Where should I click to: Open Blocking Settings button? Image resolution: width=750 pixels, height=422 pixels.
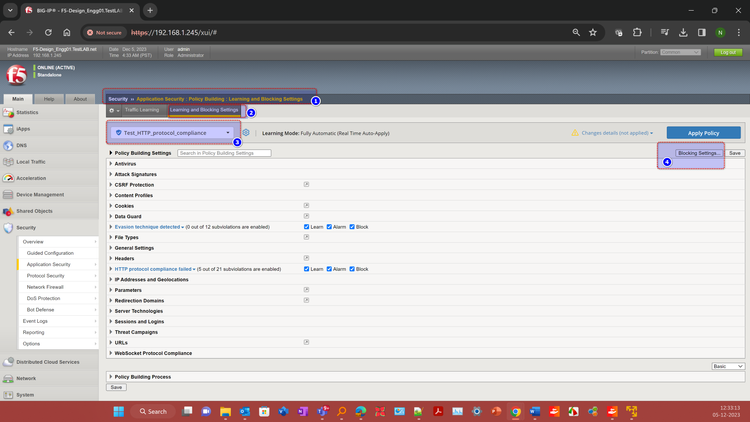coord(697,153)
